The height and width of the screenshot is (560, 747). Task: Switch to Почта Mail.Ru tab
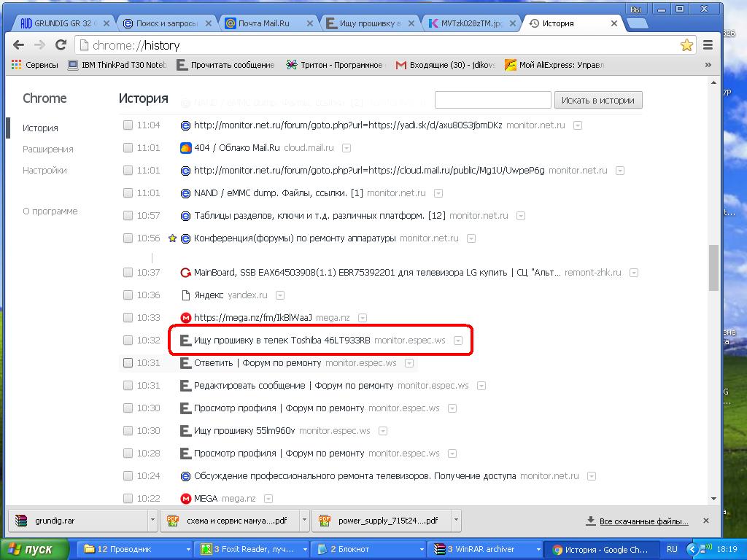(265, 23)
